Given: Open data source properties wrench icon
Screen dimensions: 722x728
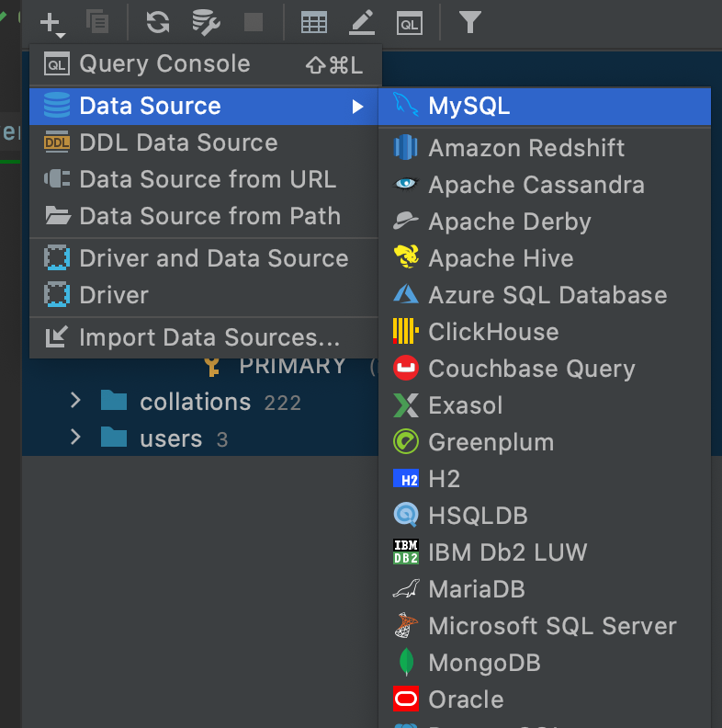Looking at the screenshot, I should click(x=206, y=22).
